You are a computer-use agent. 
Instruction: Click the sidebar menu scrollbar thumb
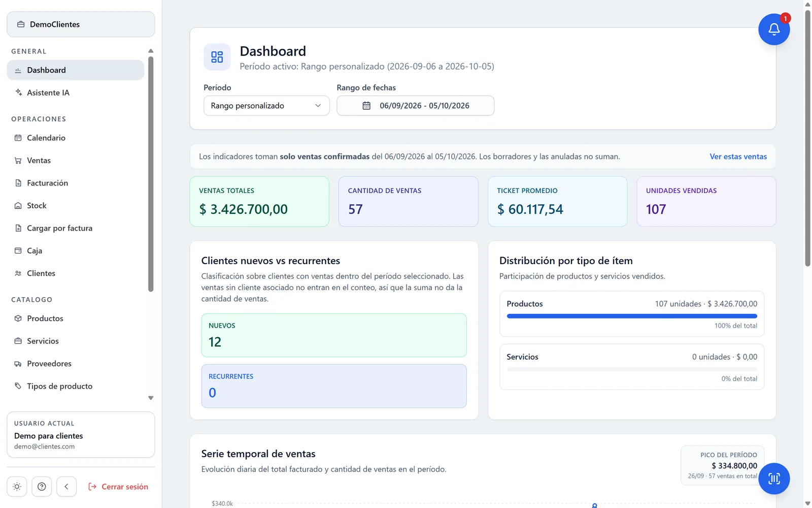(151, 174)
